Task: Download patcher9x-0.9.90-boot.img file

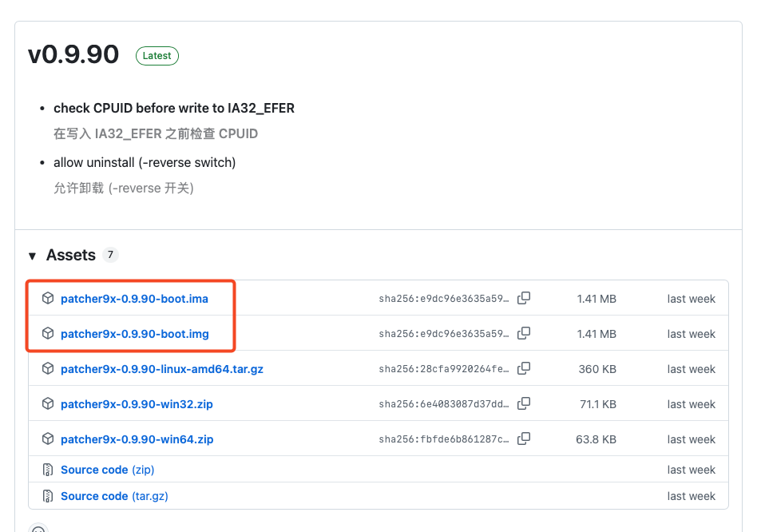Action: [x=134, y=334]
